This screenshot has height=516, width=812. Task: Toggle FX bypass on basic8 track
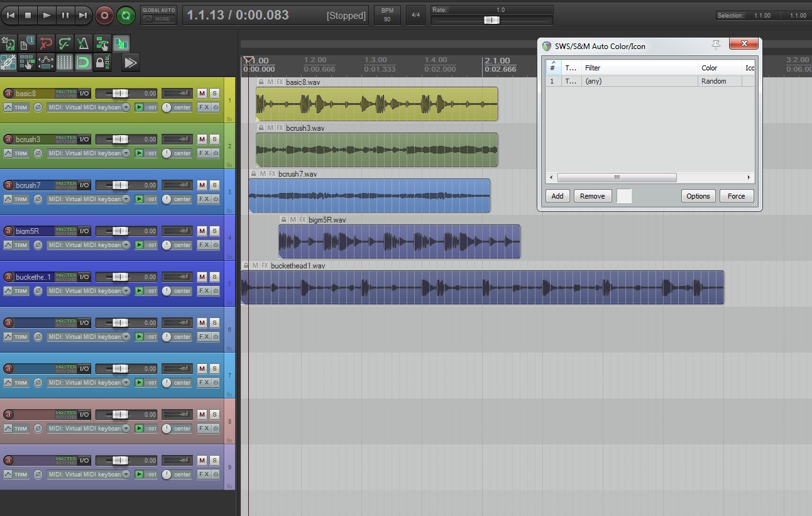[x=216, y=107]
